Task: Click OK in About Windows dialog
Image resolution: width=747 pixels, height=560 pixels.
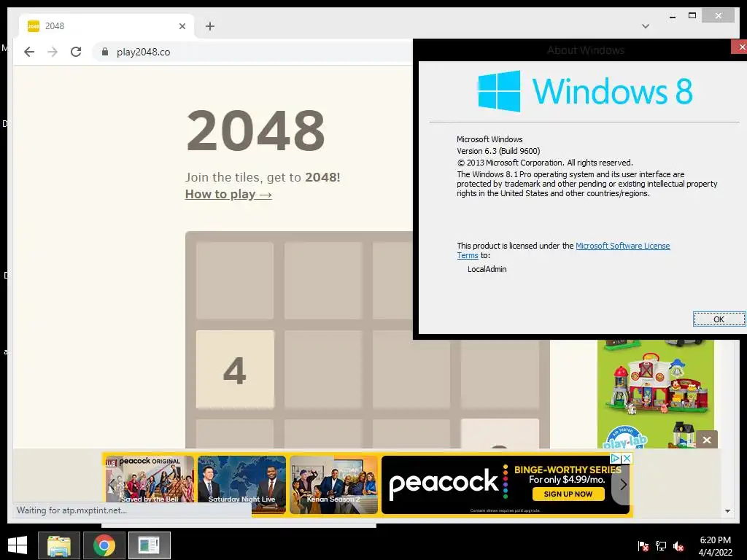Action: (719, 319)
